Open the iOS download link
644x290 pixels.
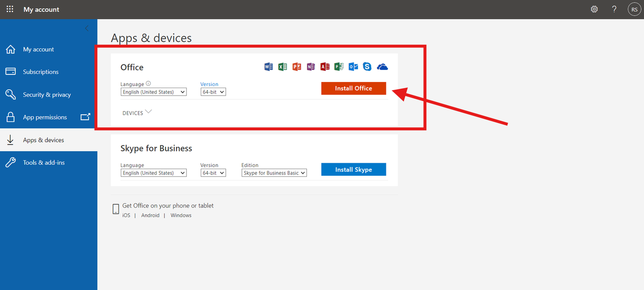pos(126,215)
